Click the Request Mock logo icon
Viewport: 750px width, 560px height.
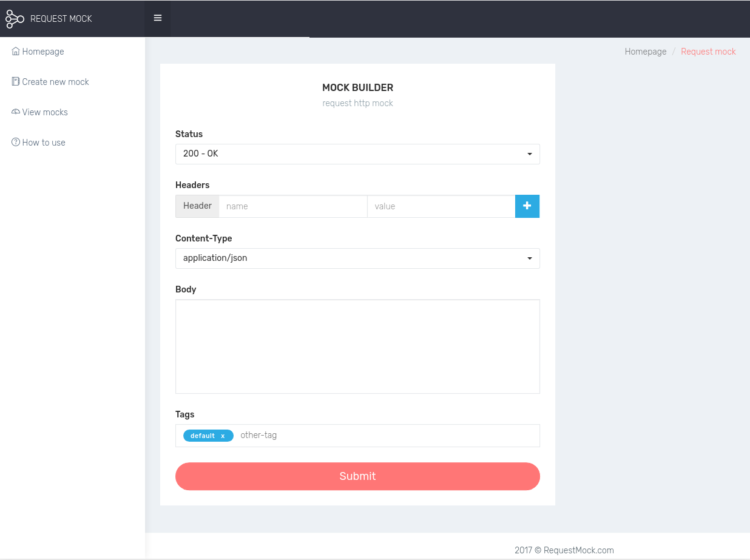pos(15,19)
